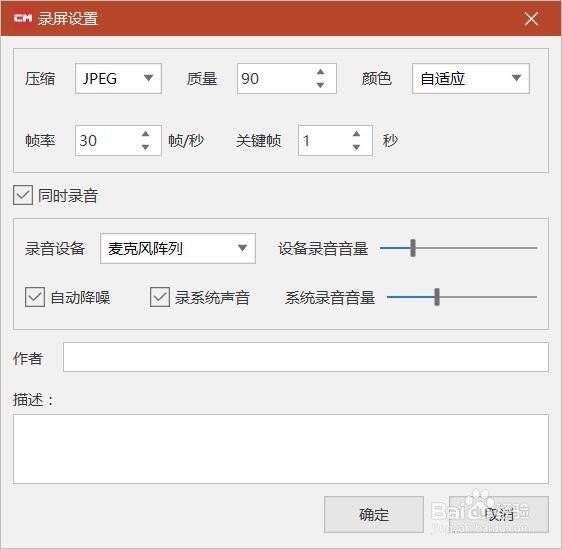Close the 录屏设置 dialog

pos(531,19)
